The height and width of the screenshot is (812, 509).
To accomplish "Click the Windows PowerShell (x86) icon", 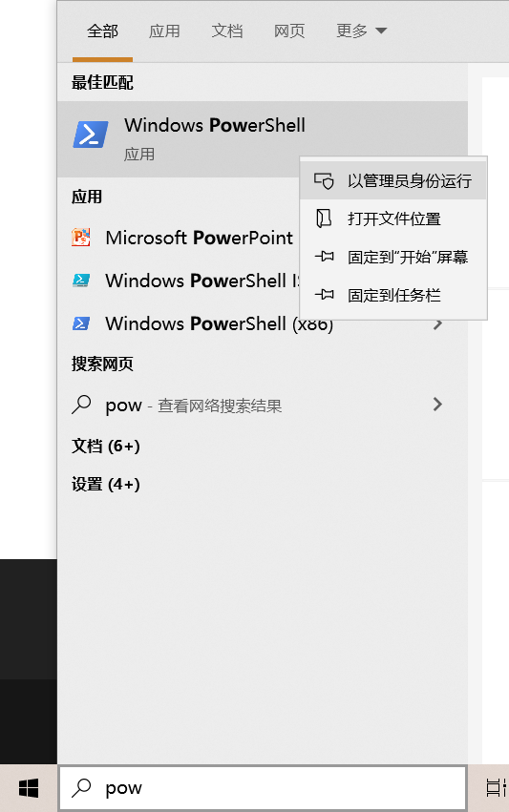I will coord(81,323).
